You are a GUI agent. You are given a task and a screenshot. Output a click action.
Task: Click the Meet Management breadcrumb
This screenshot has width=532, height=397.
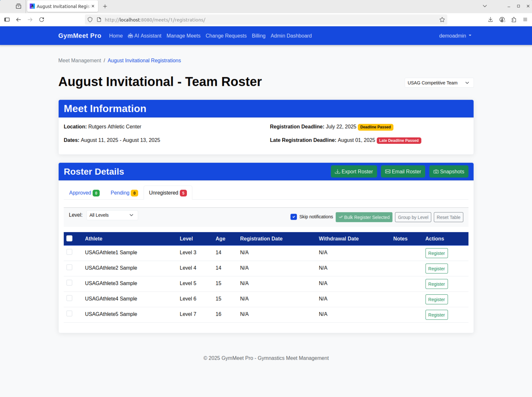pos(79,61)
